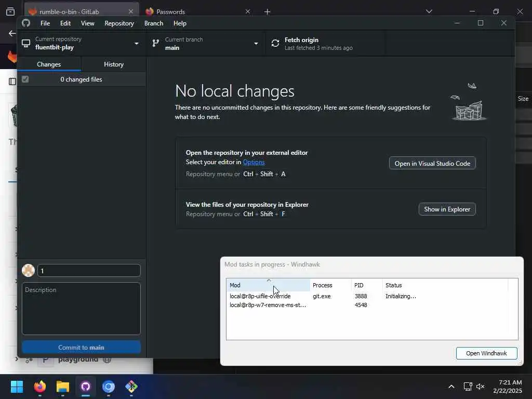Open a new browser tab
Screen dimensions: 532x399
(268, 11)
